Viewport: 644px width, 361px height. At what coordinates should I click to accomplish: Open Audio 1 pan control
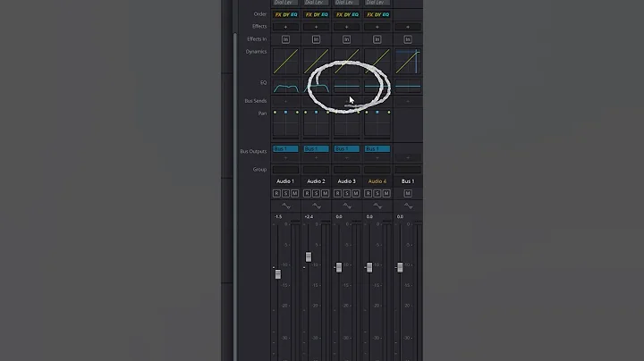pos(285,123)
